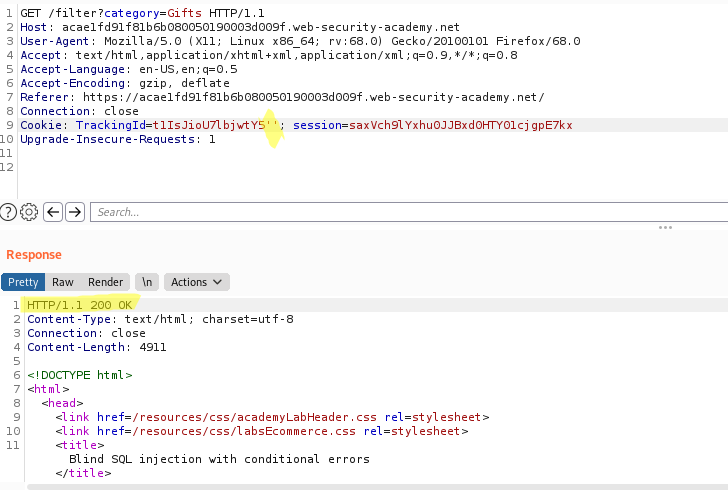Click the Blind SQL injection title text
The image size is (728, 490).
[x=219, y=459]
